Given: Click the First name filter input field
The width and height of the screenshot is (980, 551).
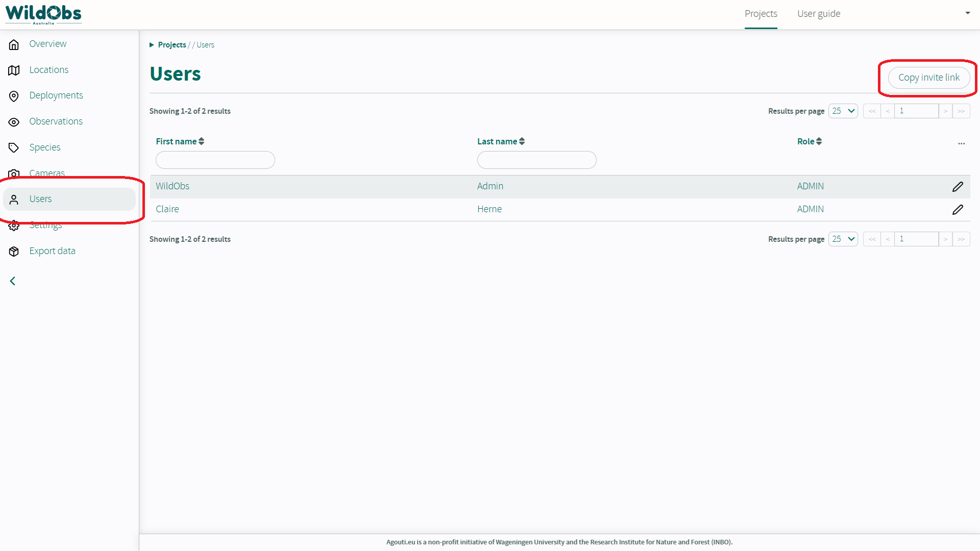Looking at the screenshot, I should tap(215, 160).
